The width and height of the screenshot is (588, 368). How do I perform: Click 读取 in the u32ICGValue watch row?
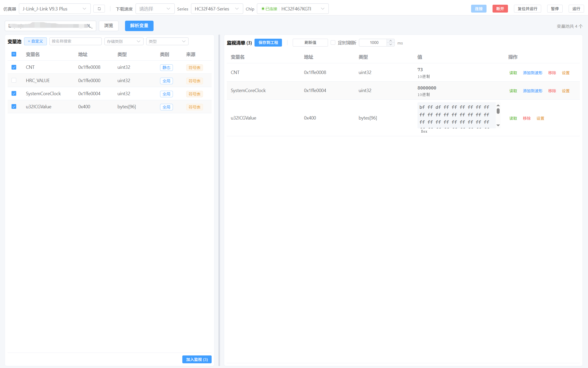[513, 118]
